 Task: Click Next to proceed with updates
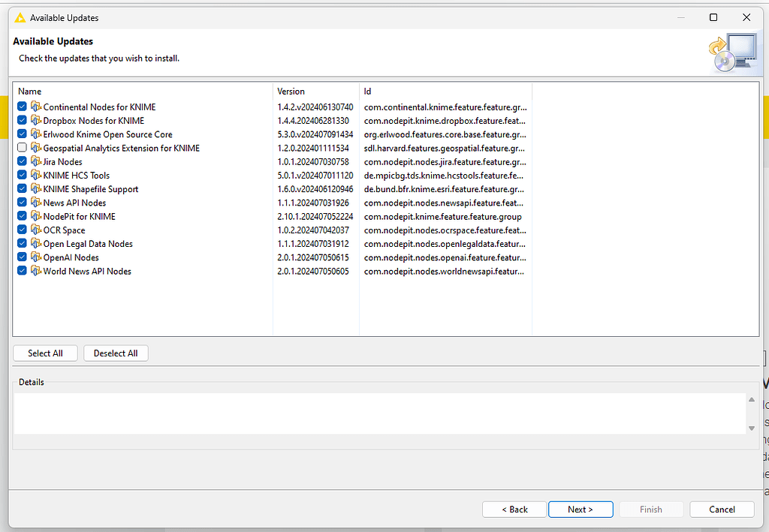click(x=581, y=509)
